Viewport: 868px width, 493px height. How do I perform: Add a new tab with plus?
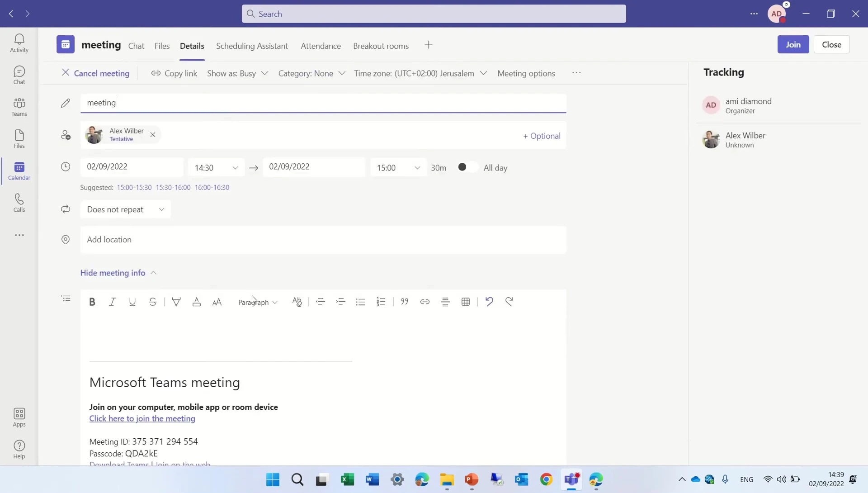coord(429,45)
